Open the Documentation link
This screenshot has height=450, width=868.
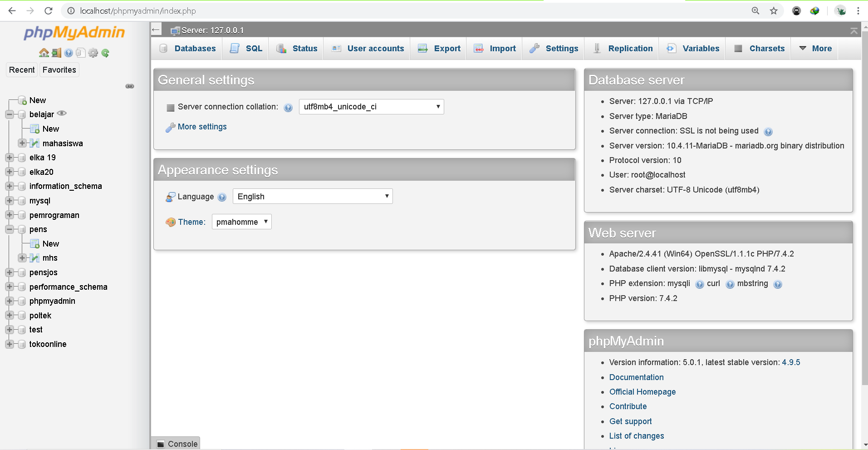tap(636, 377)
